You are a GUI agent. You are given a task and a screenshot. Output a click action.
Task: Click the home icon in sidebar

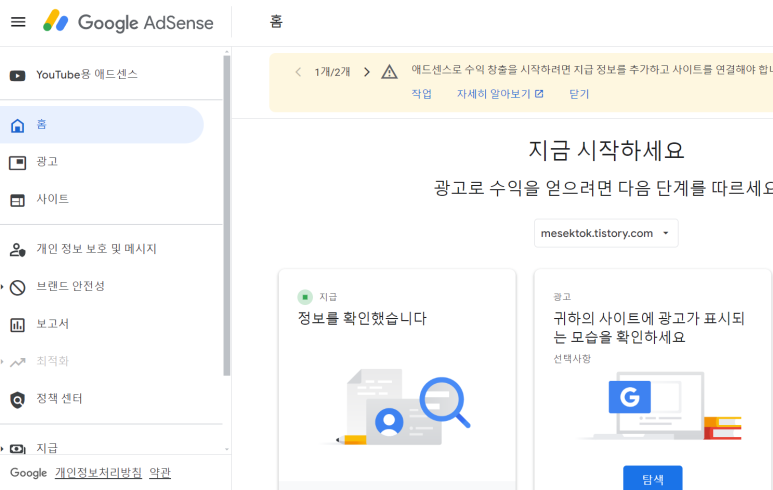[18, 125]
